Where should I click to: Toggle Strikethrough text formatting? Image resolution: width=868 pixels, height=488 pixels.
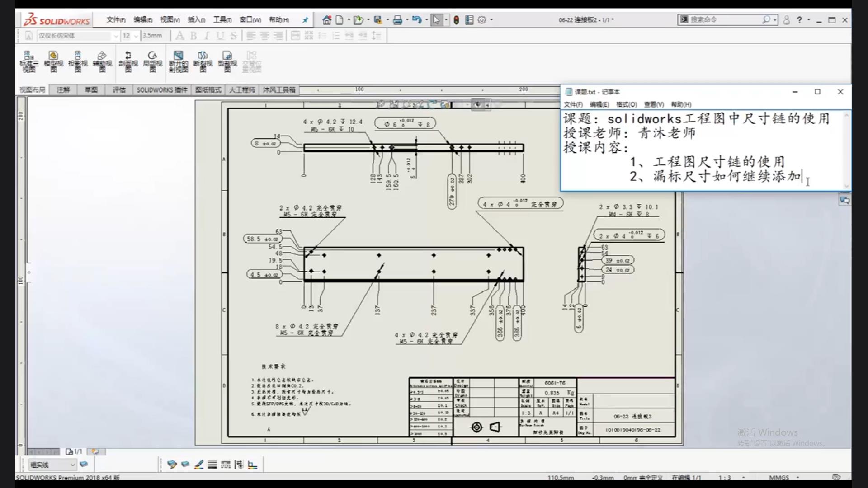[x=233, y=36]
